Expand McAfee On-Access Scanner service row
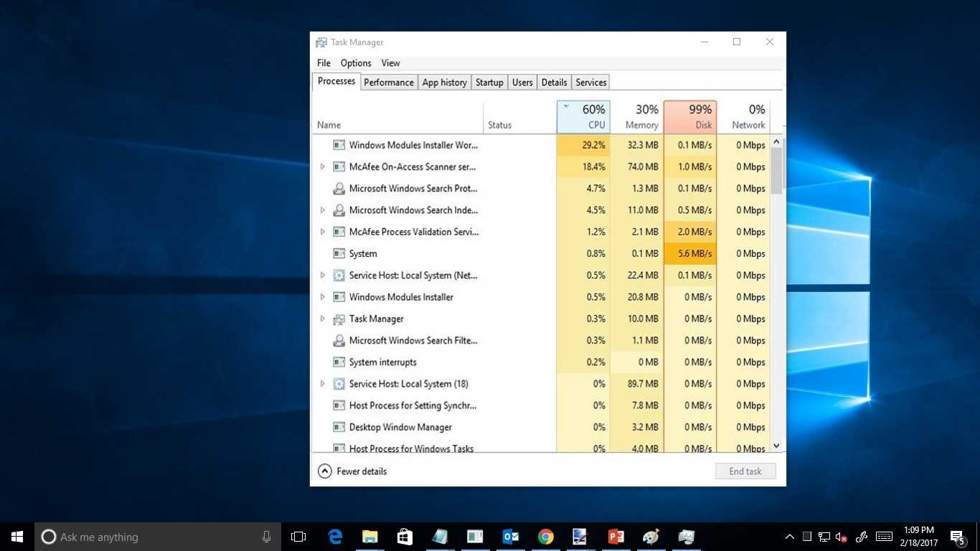Image resolution: width=980 pixels, height=551 pixels. coord(322,166)
